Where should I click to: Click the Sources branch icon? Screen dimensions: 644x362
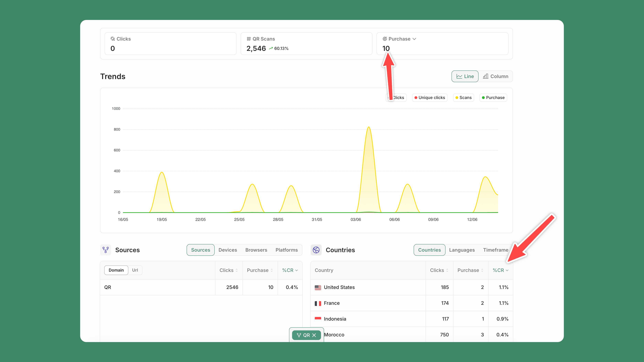[105, 250]
